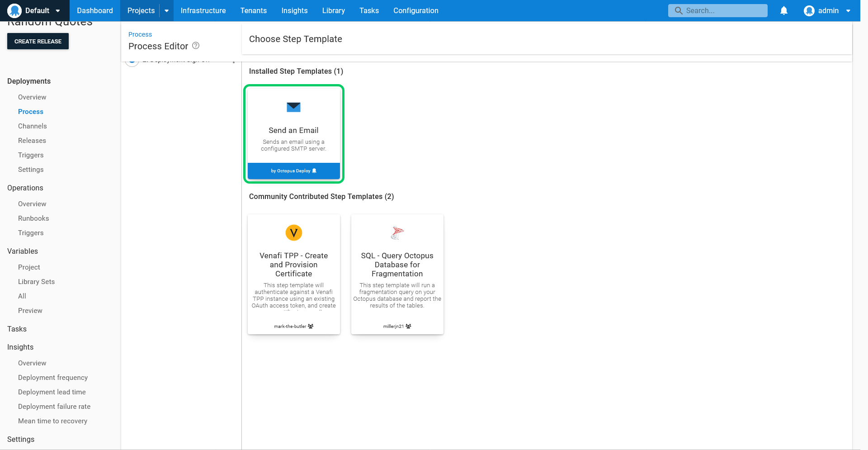Open the Tasks sidebar section
This screenshot has width=868, height=450.
pyautogui.click(x=17, y=329)
